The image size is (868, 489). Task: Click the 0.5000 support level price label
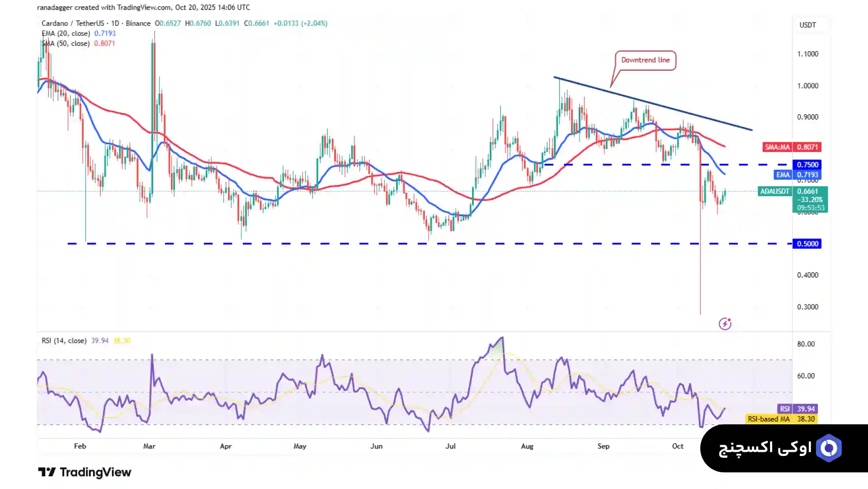(807, 244)
